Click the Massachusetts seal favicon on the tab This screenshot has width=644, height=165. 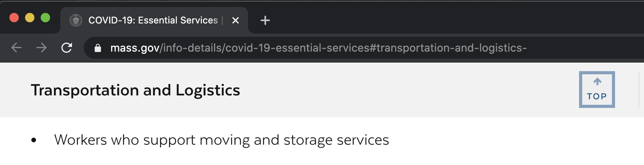pyautogui.click(x=76, y=20)
